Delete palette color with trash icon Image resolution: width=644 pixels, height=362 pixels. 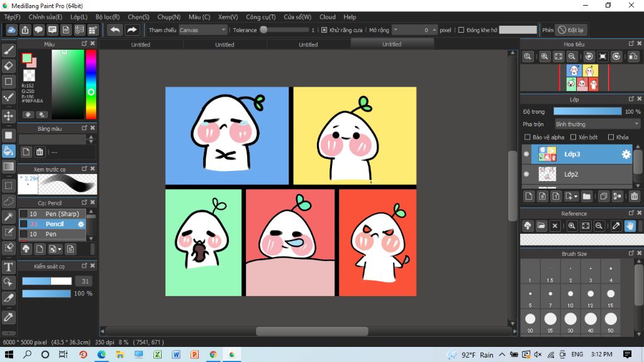(x=40, y=152)
